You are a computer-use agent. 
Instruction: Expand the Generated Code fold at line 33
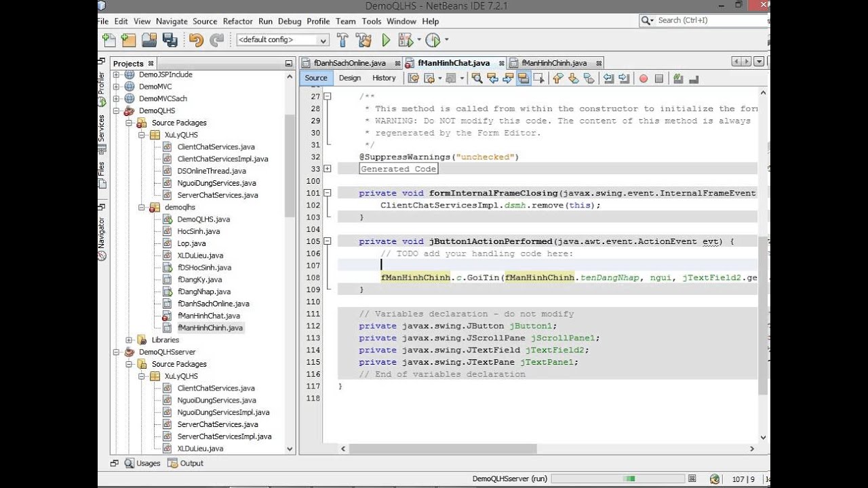click(x=327, y=169)
